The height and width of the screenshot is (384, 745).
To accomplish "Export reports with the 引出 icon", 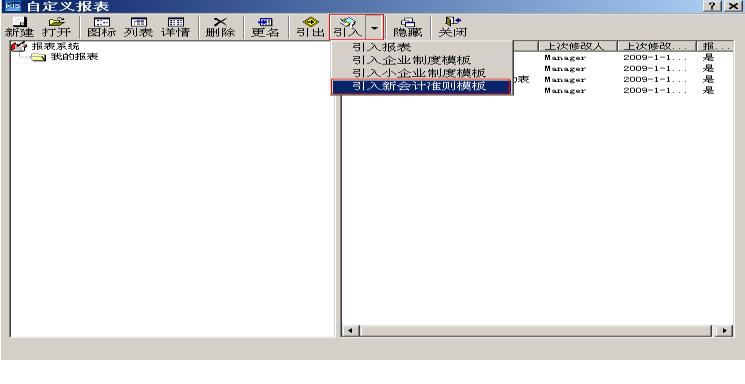I will (x=310, y=27).
